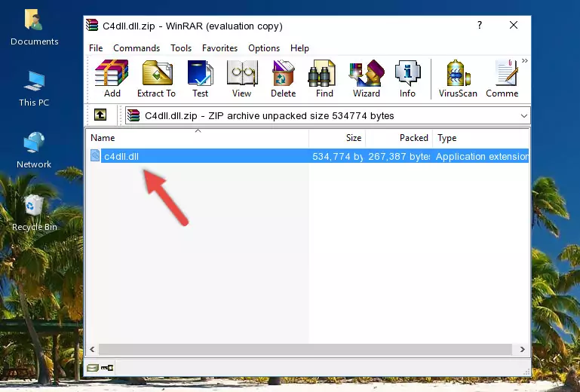Screen dimensions: 580x392
Task: Click the Application extension type cell
Action: (x=482, y=157)
